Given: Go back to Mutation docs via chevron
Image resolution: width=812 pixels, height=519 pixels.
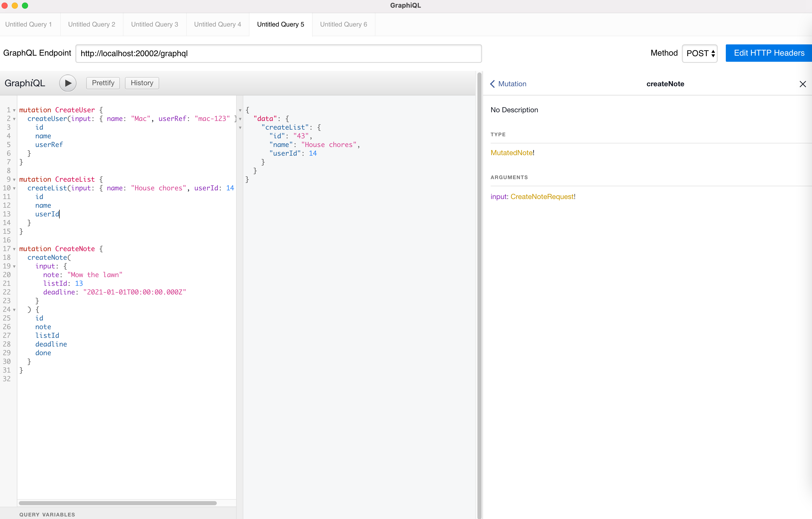Looking at the screenshot, I should tap(493, 84).
